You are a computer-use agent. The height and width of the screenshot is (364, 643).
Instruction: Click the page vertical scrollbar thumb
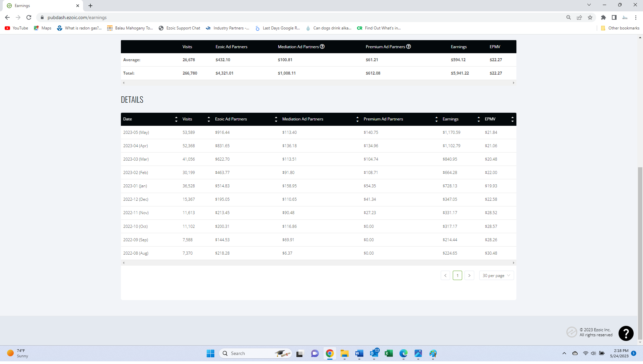click(x=640, y=253)
